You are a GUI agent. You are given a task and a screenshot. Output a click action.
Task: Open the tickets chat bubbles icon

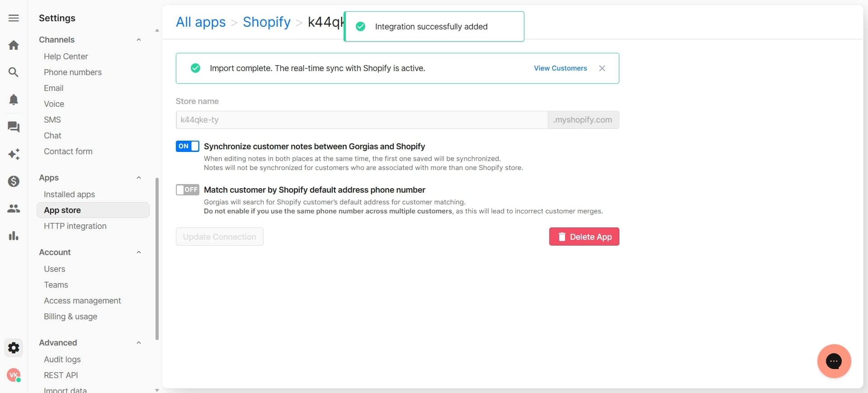point(14,127)
